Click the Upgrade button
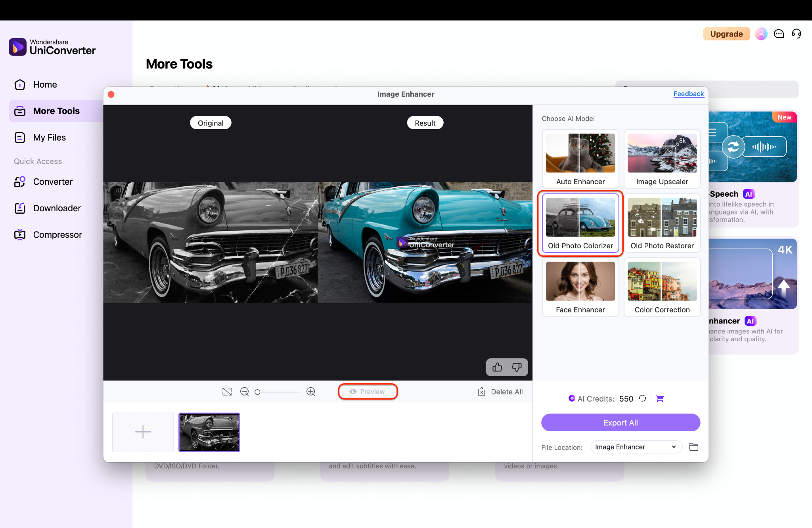 726,34
